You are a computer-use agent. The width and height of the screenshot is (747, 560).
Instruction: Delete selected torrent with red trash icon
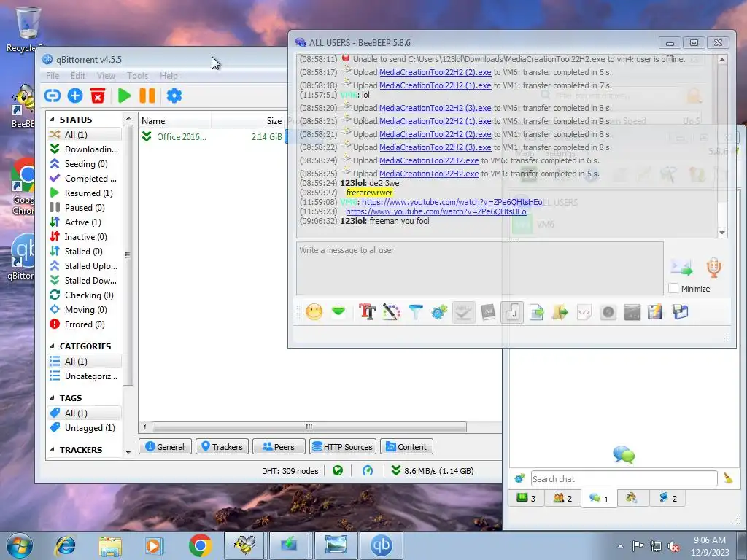click(98, 96)
